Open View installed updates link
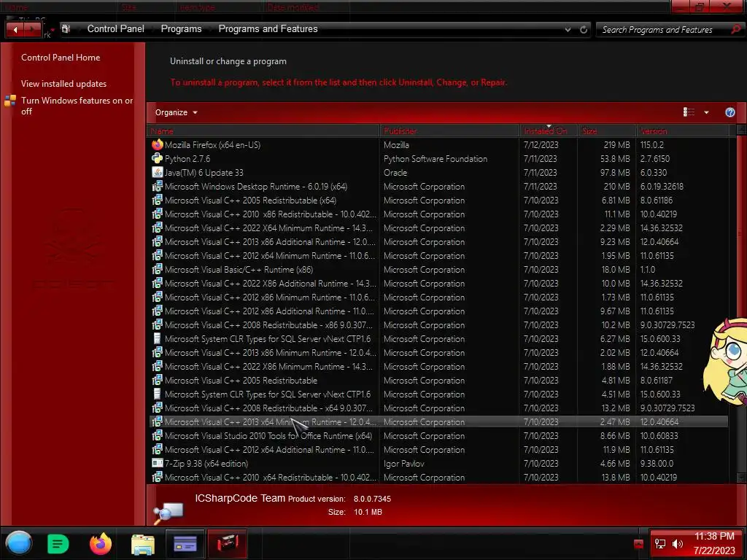Image resolution: width=747 pixels, height=560 pixels. pyautogui.click(x=63, y=83)
